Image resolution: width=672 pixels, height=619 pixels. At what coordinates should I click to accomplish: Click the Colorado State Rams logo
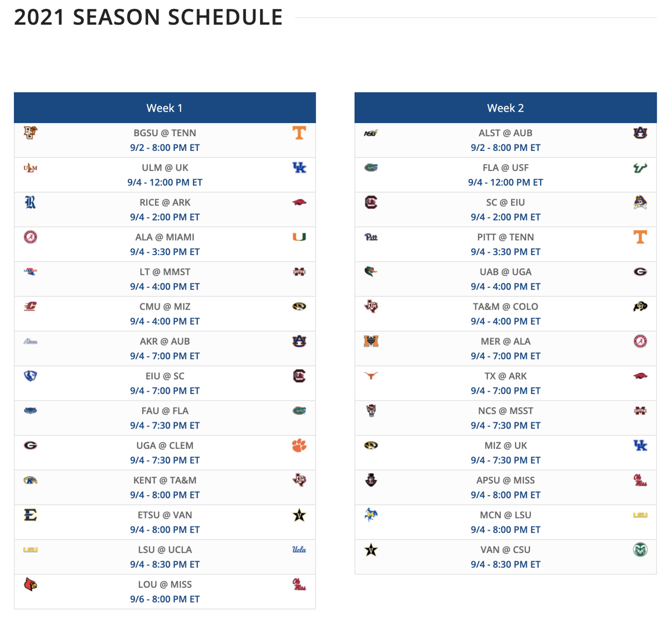640,550
